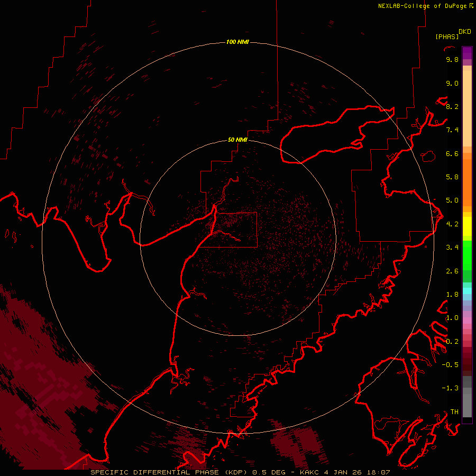Click the 1.8 scale value
Screen dimensions: 476x476
(452, 295)
